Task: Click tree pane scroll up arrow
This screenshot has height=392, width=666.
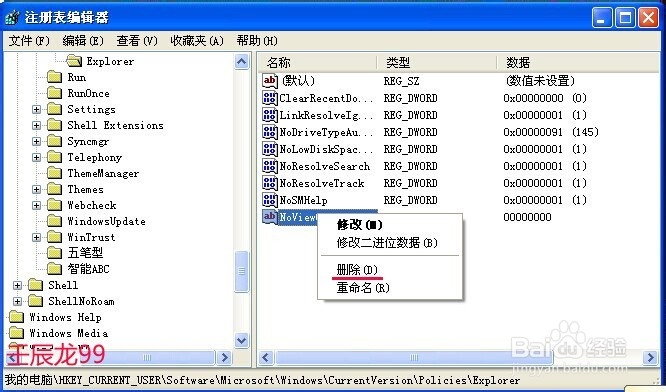Action: 241,62
